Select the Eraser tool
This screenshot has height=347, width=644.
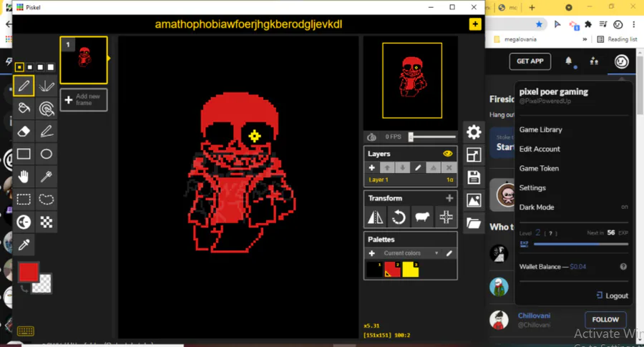click(x=24, y=132)
